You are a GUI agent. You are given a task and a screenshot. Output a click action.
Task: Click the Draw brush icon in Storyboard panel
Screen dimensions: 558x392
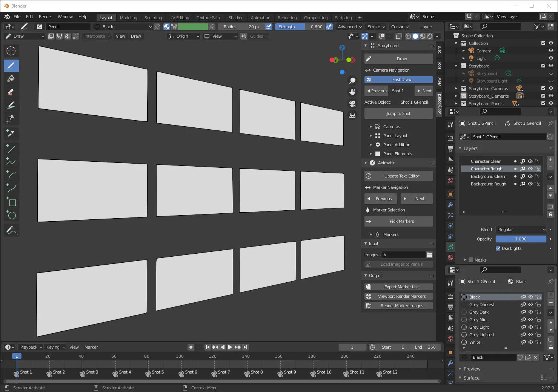(x=368, y=59)
